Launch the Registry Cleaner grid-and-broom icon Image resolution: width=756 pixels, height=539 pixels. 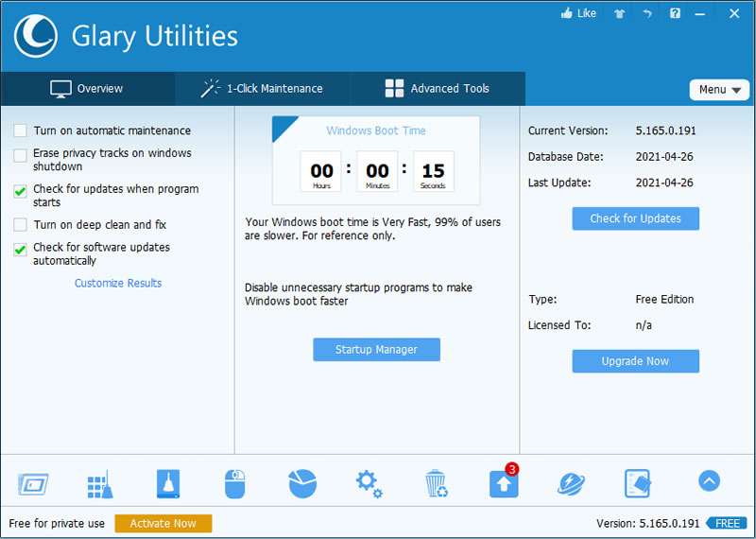pyautogui.click(x=100, y=484)
